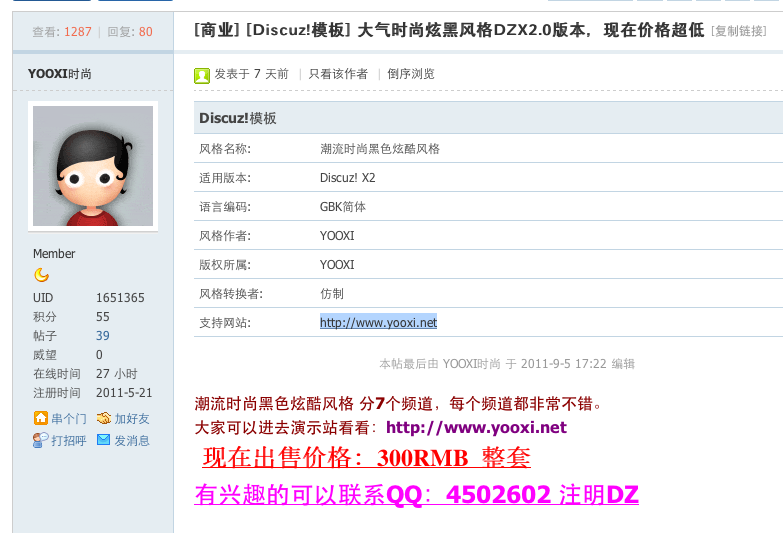Click the 本帖最后由 YOOXI时尚 edit notice
This screenshot has width=783, height=533.
coord(507,364)
